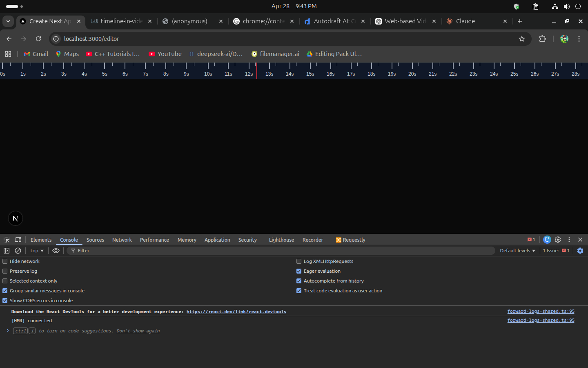Viewport: 588px width, 368px height.
Task: Expand the Chrome tab search dropdown
Action: [x=8, y=21]
